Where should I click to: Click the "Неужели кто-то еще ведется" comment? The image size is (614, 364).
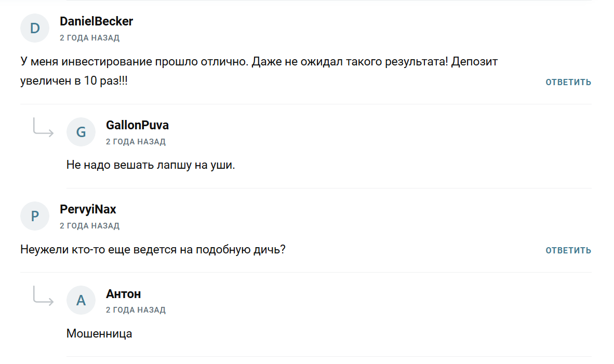point(153,249)
